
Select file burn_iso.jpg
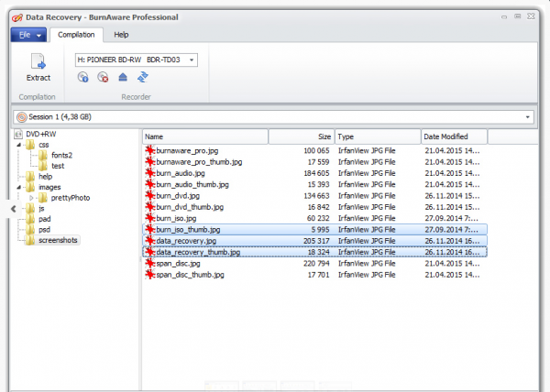pos(176,218)
